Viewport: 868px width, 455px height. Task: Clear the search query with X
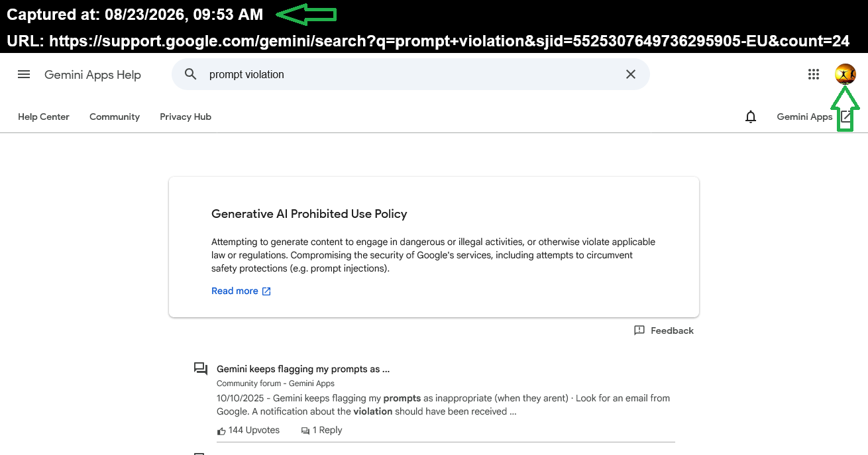(x=631, y=74)
